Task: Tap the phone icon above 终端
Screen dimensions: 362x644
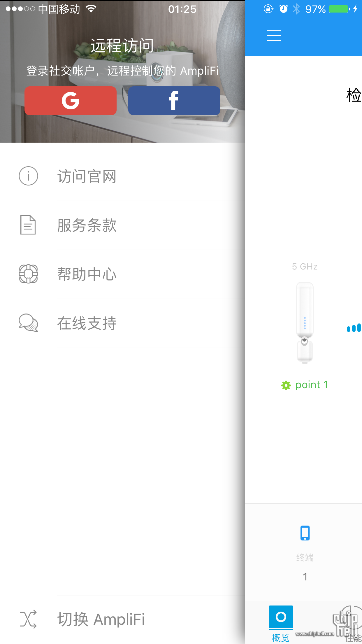Action: pyautogui.click(x=305, y=533)
